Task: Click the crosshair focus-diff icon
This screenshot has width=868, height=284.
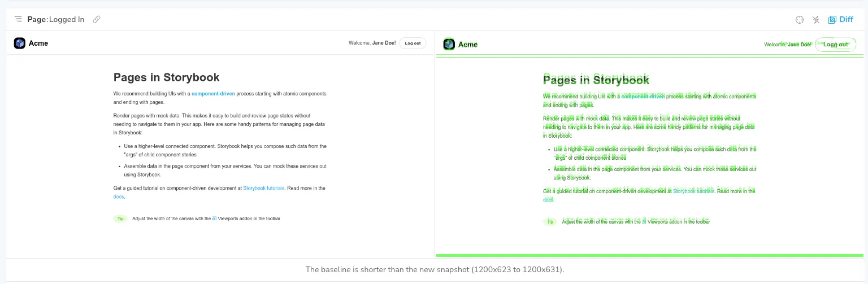Action: [x=799, y=20]
